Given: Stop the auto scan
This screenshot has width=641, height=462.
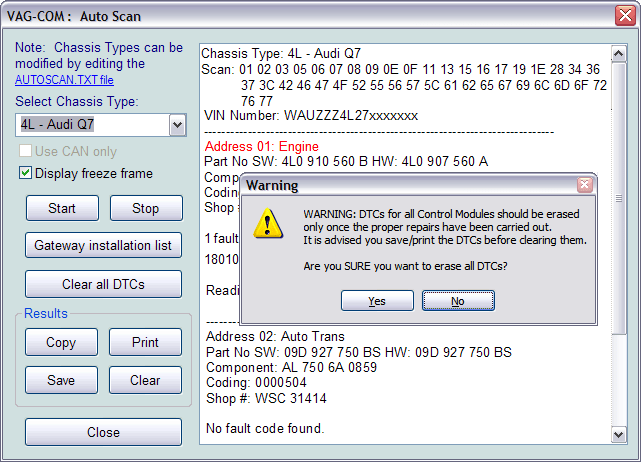Looking at the screenshot, I should click(x=146, y=208).
